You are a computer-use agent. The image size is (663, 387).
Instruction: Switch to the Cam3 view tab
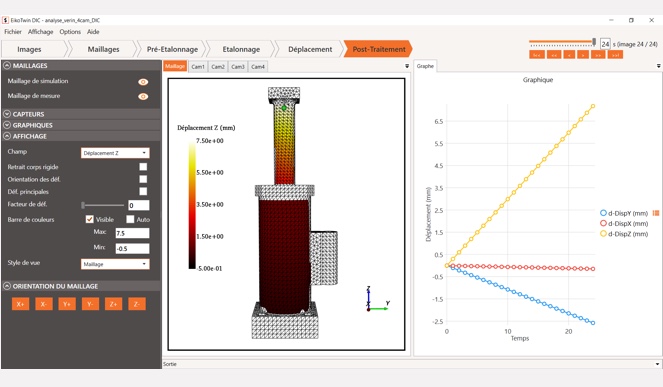(238, 67)
